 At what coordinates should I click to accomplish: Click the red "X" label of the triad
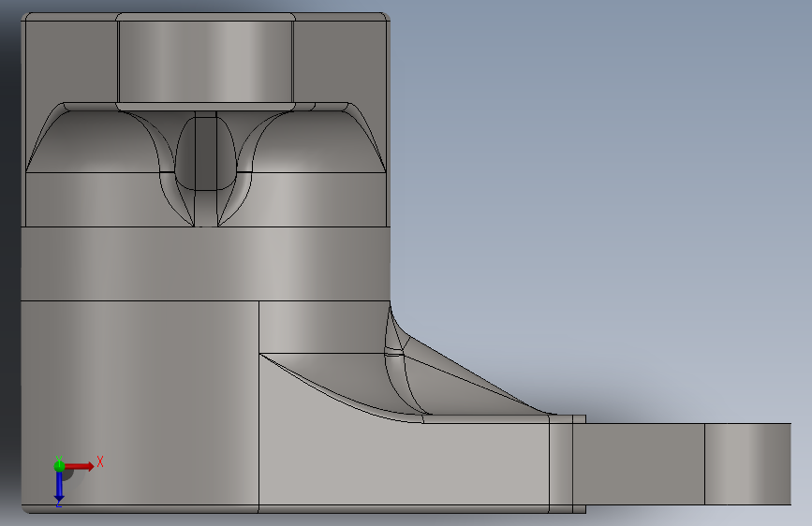tap(100, 461)
